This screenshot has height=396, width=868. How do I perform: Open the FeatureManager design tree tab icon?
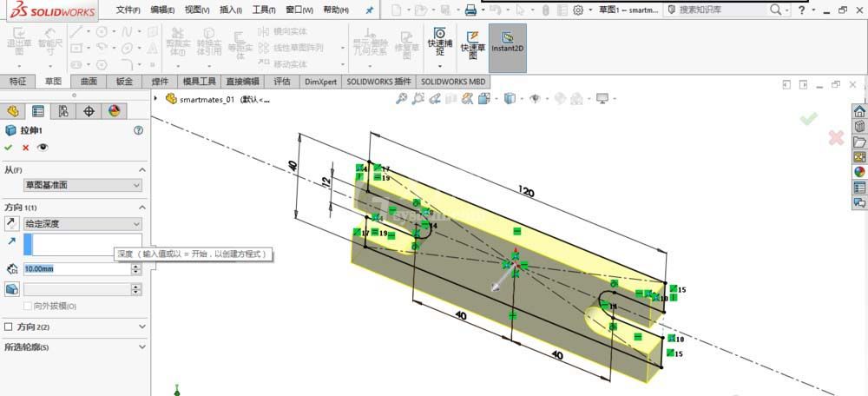13,111
